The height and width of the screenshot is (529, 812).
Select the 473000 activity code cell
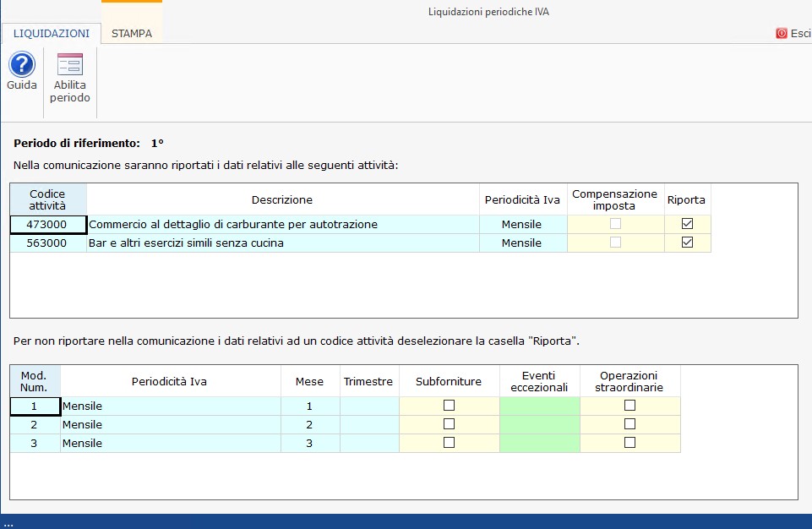[x=48, y=224]
